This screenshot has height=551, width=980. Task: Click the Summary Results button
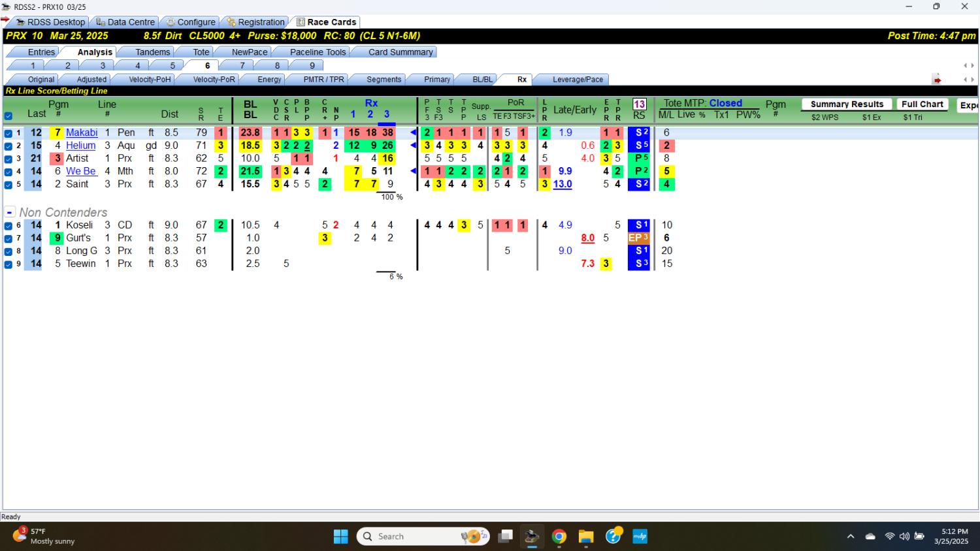click(x=847, y=104)
